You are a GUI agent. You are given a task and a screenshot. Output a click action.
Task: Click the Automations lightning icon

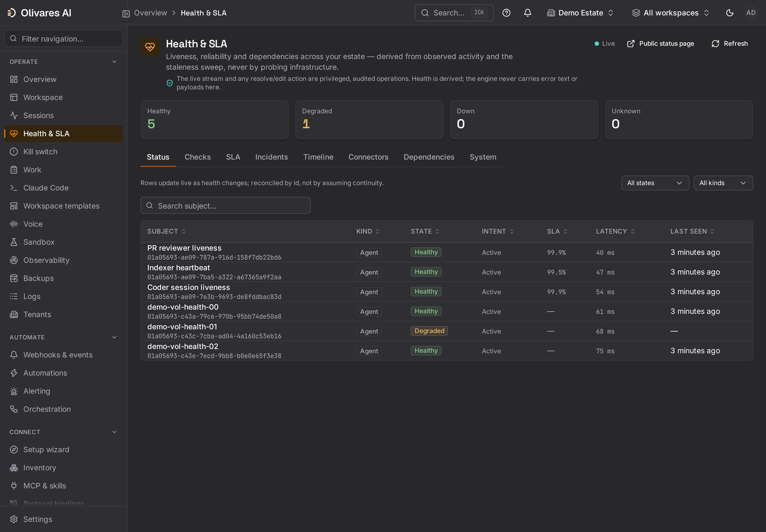point(14,373)
